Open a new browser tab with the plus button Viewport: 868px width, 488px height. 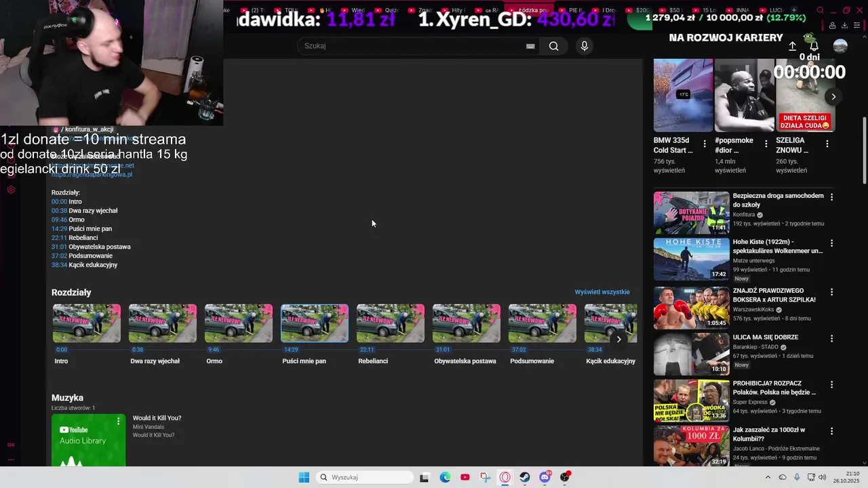(794, 10)
